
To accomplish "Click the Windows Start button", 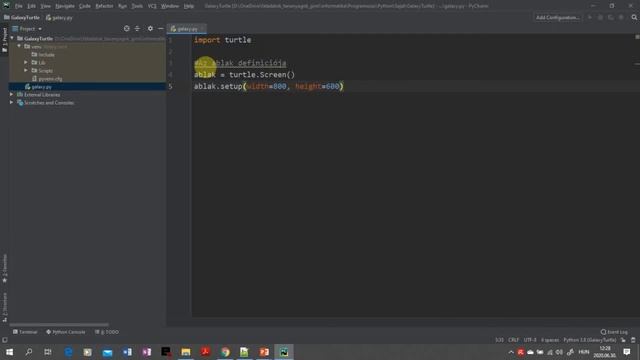I will point(9,352).
